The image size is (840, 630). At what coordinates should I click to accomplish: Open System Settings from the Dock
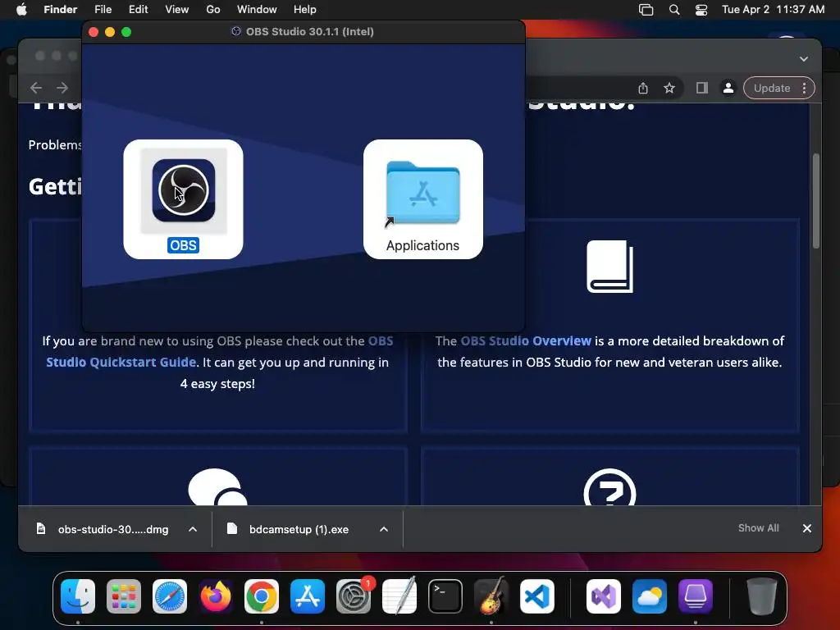(x=354, y=596)
